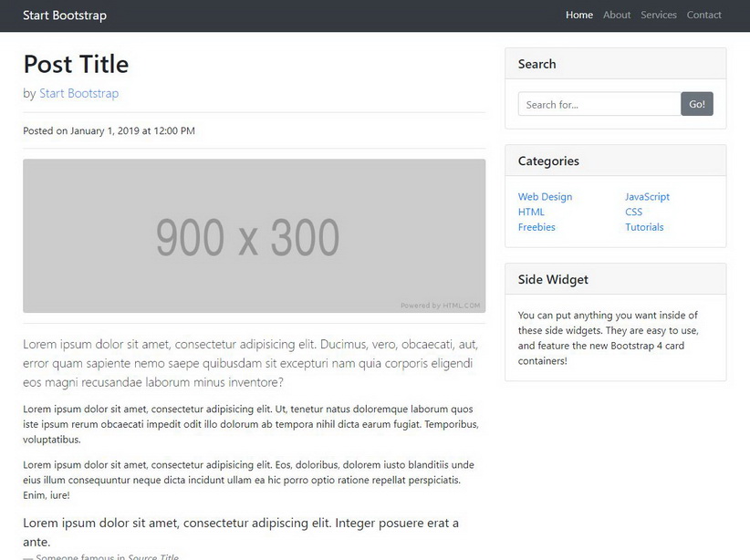Viewport: 750px width, 560px height.
Task: Click the posted date text line
Action: coord(109,131)
